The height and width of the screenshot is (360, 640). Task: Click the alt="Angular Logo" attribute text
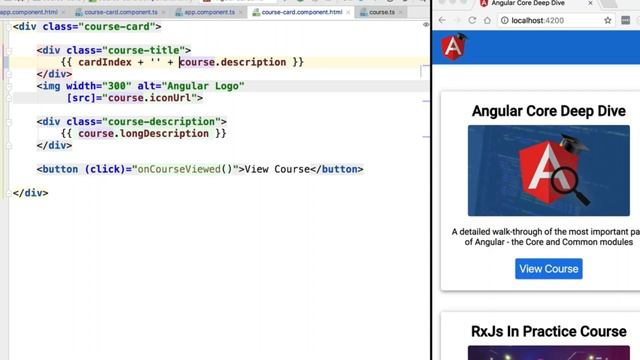point(191,86)
